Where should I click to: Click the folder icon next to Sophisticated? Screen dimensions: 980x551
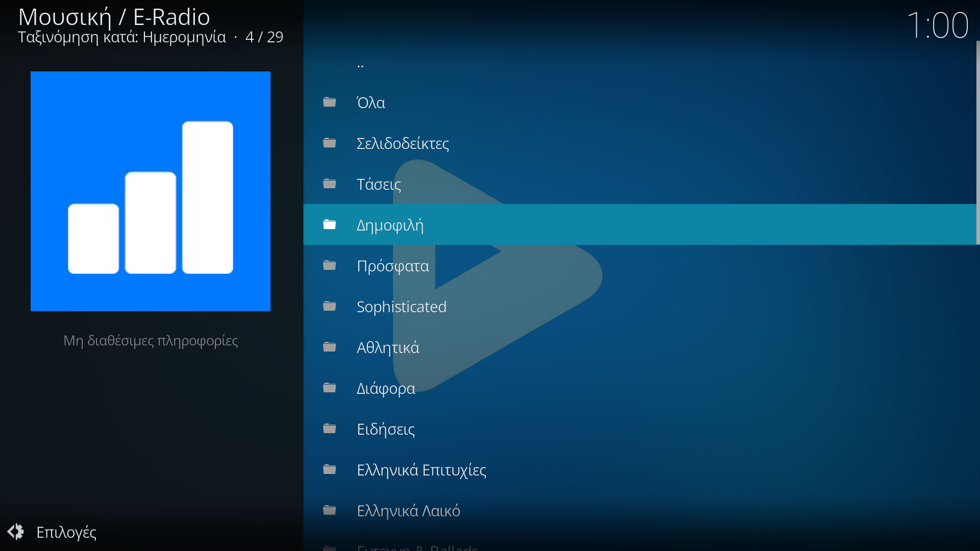click(x=330, y=306)
